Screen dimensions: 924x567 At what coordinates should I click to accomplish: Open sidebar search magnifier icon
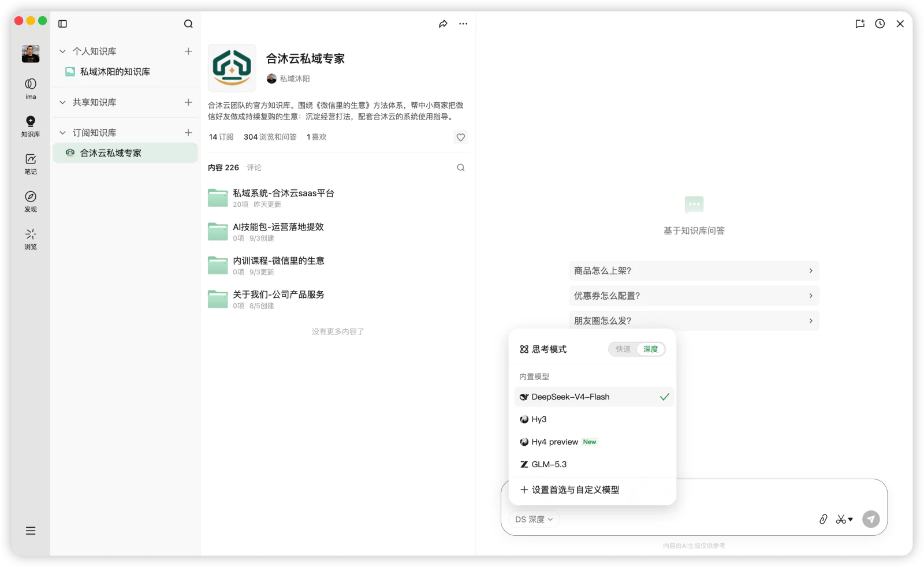[x=188, y=24]
